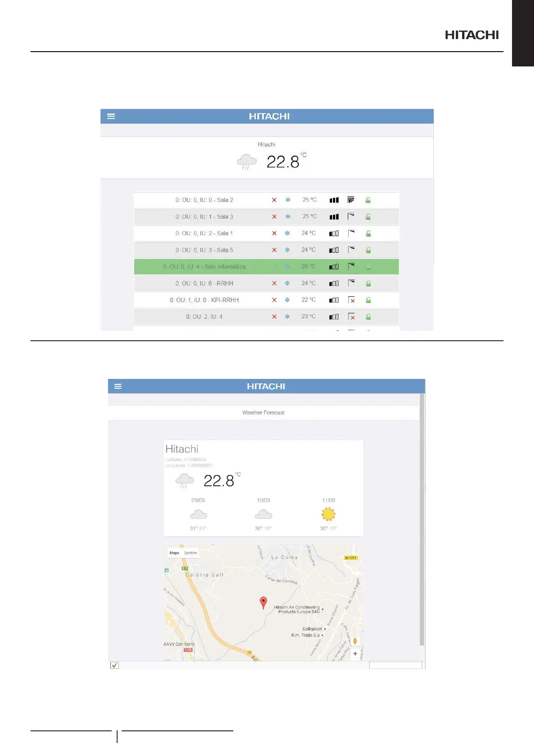This screenshot has width=534, height=756.
Task: Click snowflake mode icon in Sala 1 row
Action: click(x=287, y=233)
